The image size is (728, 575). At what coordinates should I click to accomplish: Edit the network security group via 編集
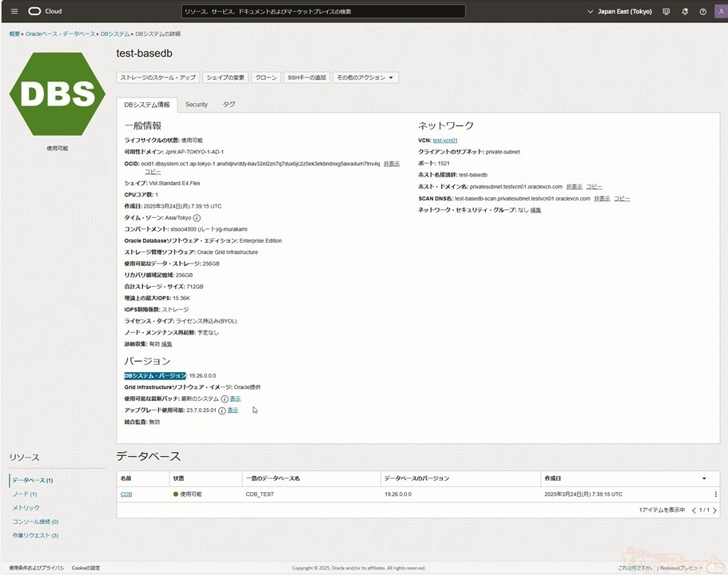(x=535, y=210)
